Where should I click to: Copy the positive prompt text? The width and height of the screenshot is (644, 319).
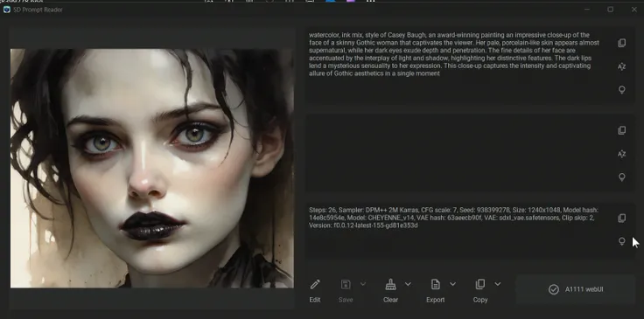[x=622, y=43]
